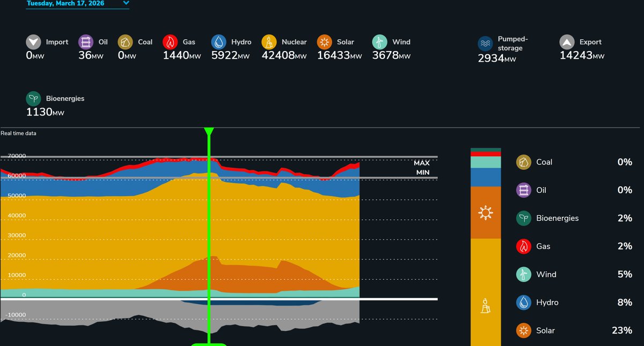Click the Hydro droplet icon in the top row

[x=219, y=42]
